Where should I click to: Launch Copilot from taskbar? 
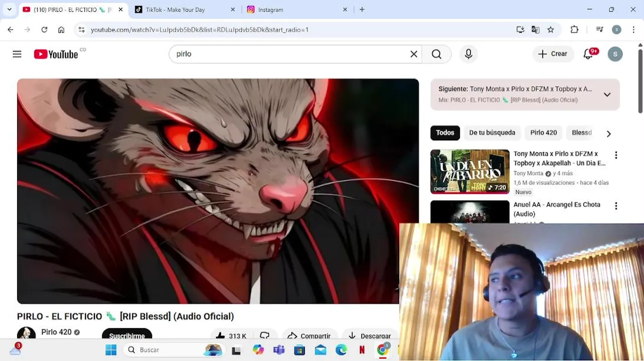pyautogui.click(x=258, y=350)
